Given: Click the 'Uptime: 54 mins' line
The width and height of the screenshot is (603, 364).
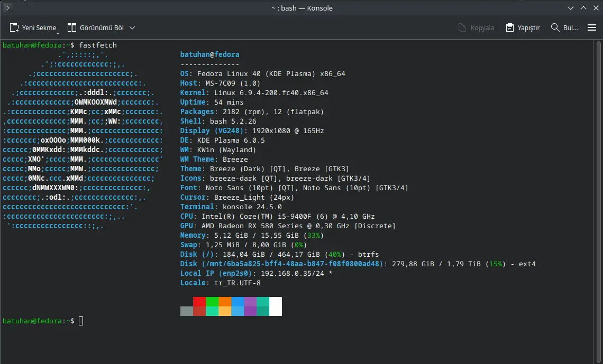Looking at the screenshot, I should click(x=212, y=102).
